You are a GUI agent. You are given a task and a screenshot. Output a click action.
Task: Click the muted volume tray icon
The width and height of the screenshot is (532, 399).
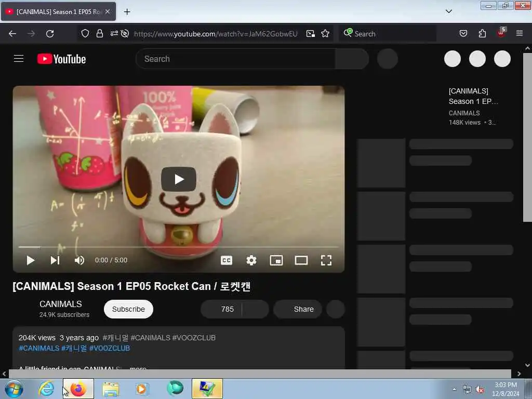pos(480,390)
